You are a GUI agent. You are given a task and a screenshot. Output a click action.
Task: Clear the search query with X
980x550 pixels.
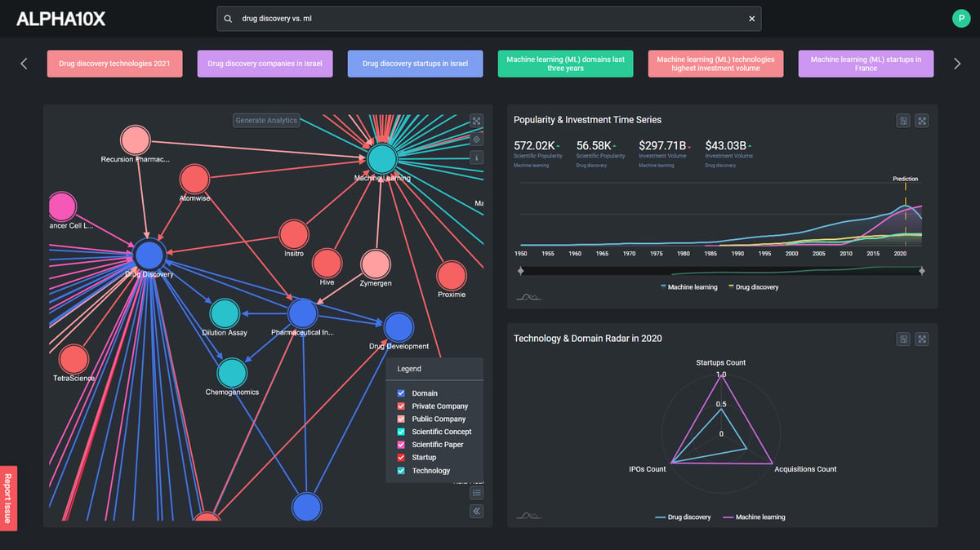[752, 19]
